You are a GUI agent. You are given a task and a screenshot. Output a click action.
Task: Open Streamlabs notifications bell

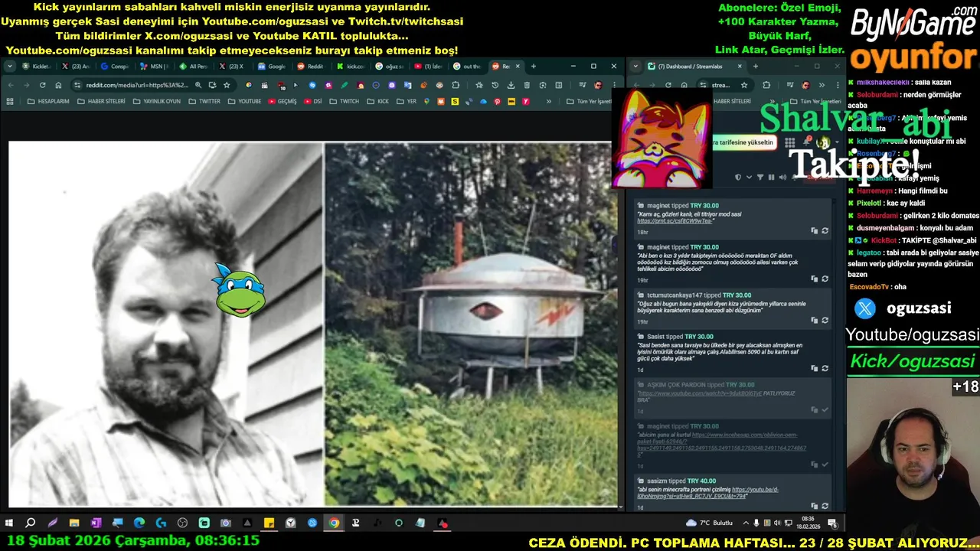806,143
